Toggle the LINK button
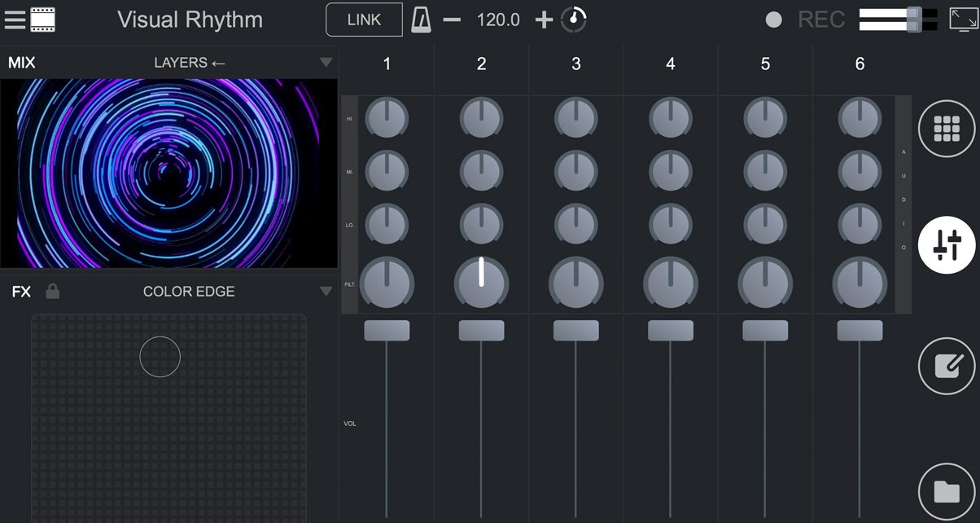 point(364,20)
